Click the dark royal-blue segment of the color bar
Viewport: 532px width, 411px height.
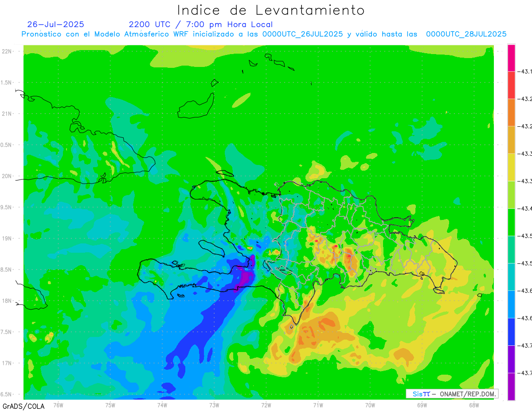pyautogui.click(x=511, y=332)
